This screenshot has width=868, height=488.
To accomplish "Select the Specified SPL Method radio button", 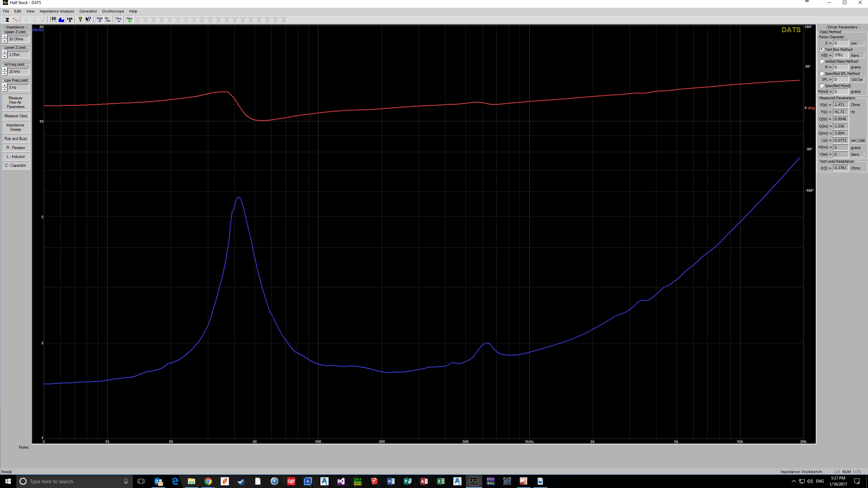I will (x=822, y=74).
